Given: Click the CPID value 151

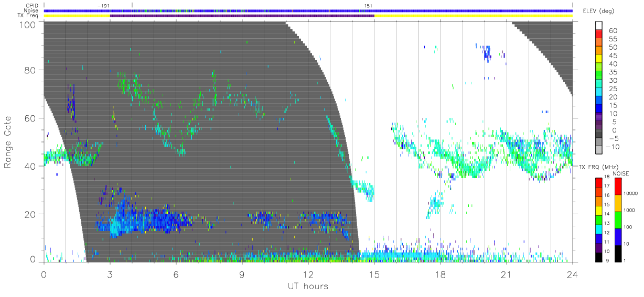Looking at the screenshot, I should point(368,6).
